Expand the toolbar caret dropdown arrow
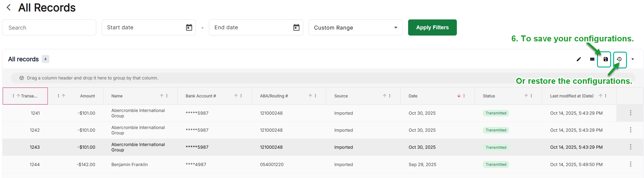Image resolution: width=644 pixels, height=178 pixels. pyautogui.click(x=632, y=59)
